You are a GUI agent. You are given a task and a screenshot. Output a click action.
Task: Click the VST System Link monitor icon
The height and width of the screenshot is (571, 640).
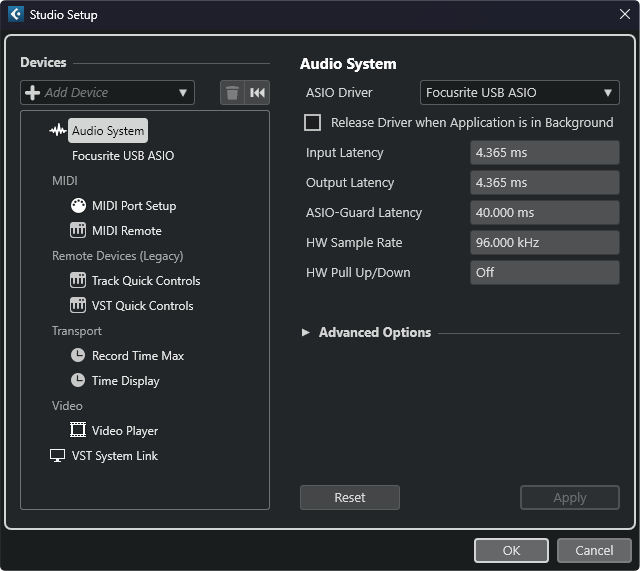[58, 455]
